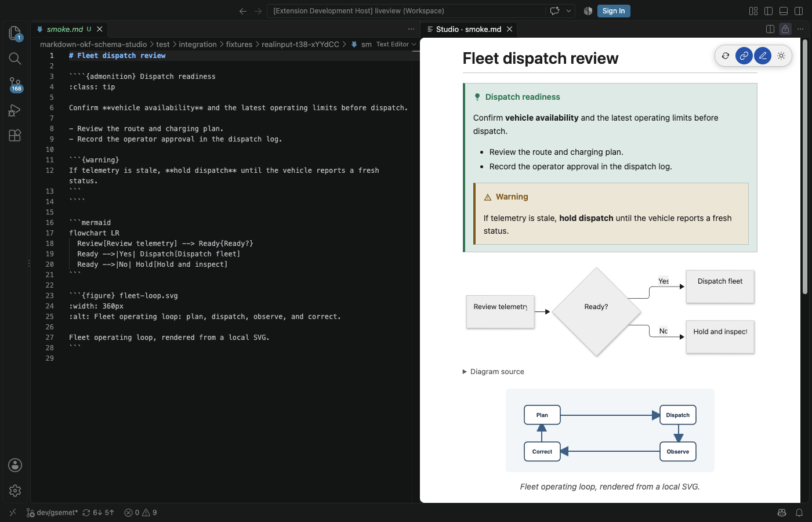Select the smoke.md editor tab
Screen dimensions: 812x522
pyautogui.click(x=69, y=29)
